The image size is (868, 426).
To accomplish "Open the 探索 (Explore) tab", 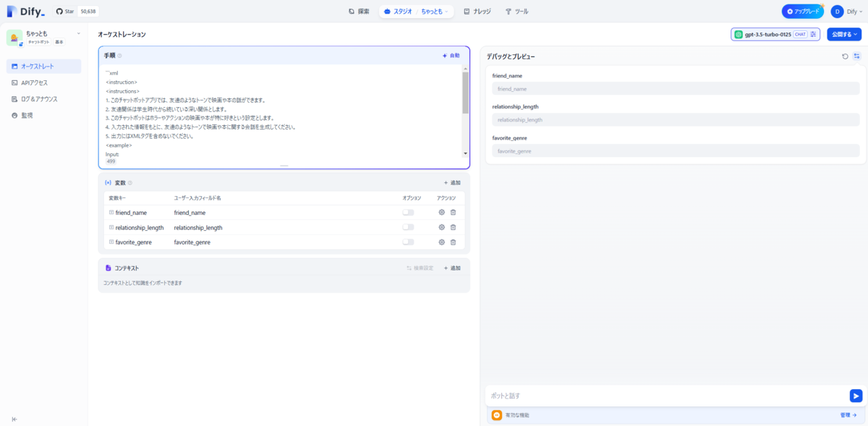I will pyautogui.click(x=359, y=12).
